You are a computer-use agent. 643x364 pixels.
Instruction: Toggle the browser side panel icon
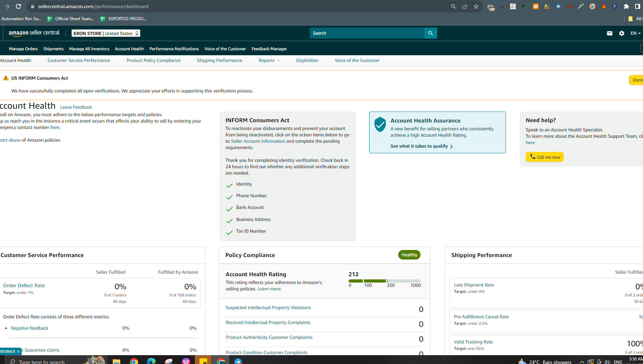[x=638, y=6]
